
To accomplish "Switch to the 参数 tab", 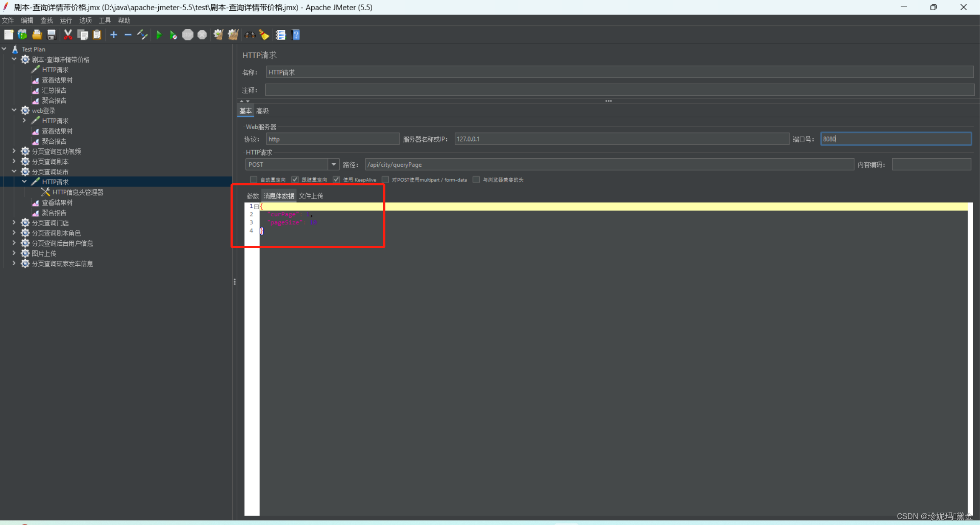I will 253,196.
